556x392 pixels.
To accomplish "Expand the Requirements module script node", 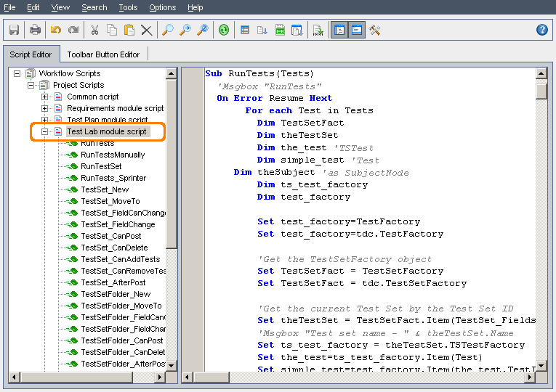I will coord(45,108).
